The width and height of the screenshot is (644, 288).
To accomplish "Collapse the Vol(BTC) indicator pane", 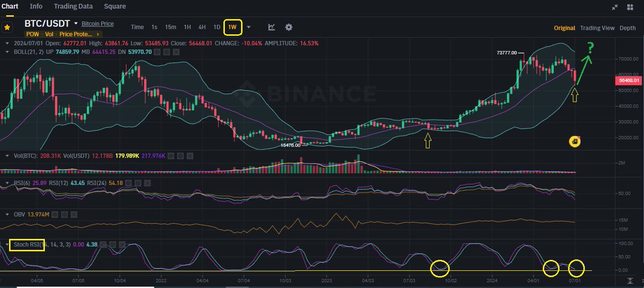I will click(x=6, y=156).
